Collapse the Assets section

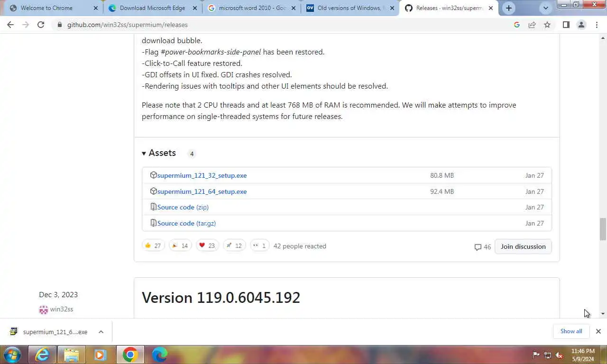pyautogui.click(x=158, y=153)
